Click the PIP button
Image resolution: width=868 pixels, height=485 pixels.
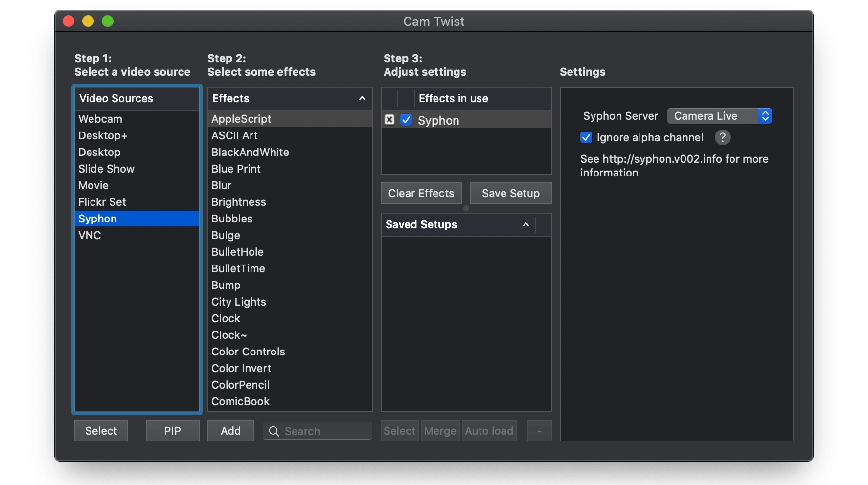click(x=172, y=431)
